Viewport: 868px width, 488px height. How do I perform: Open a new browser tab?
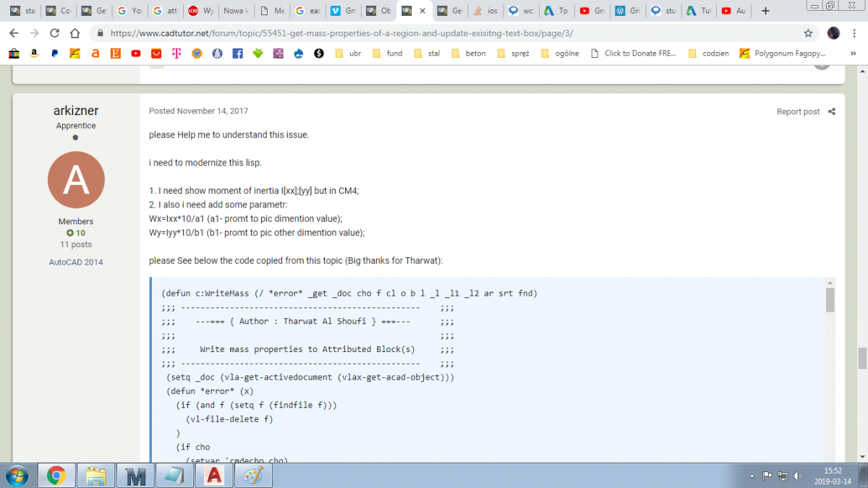point(766,11)
